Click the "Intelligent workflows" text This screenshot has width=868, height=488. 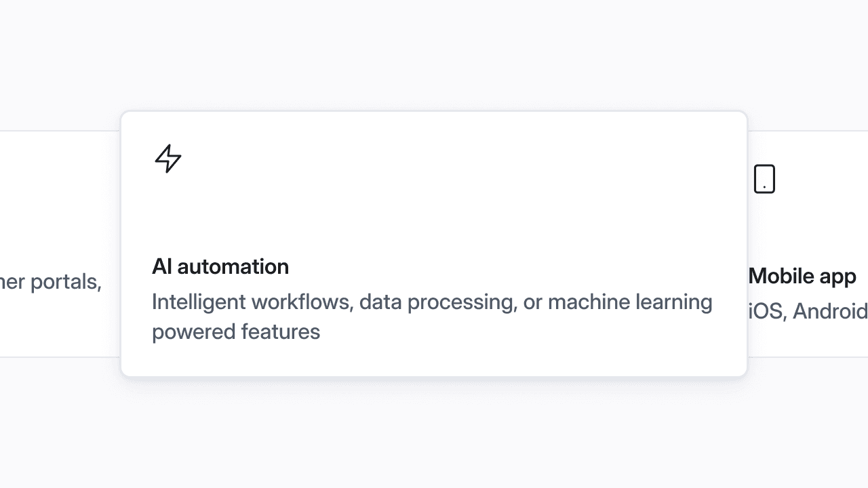tap(252, 302)
